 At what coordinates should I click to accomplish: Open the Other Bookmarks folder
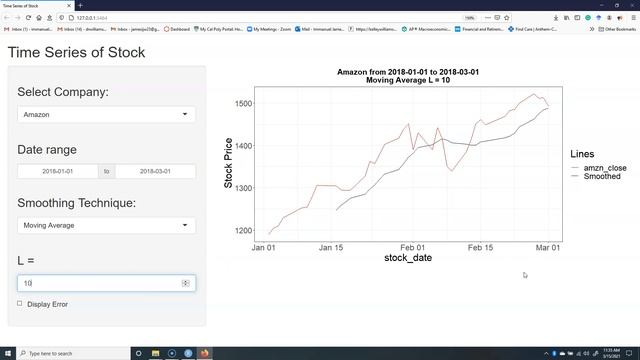pyautogui.click(x=617, y=29)
